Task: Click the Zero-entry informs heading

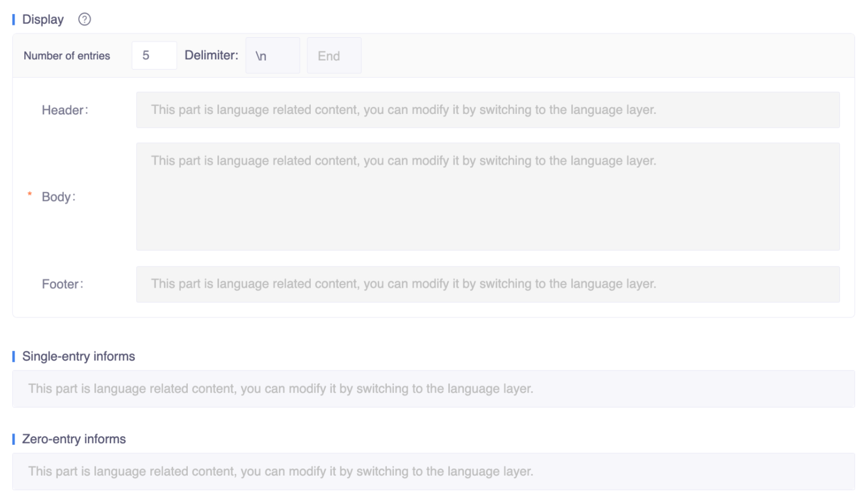Action: (74, 439)
